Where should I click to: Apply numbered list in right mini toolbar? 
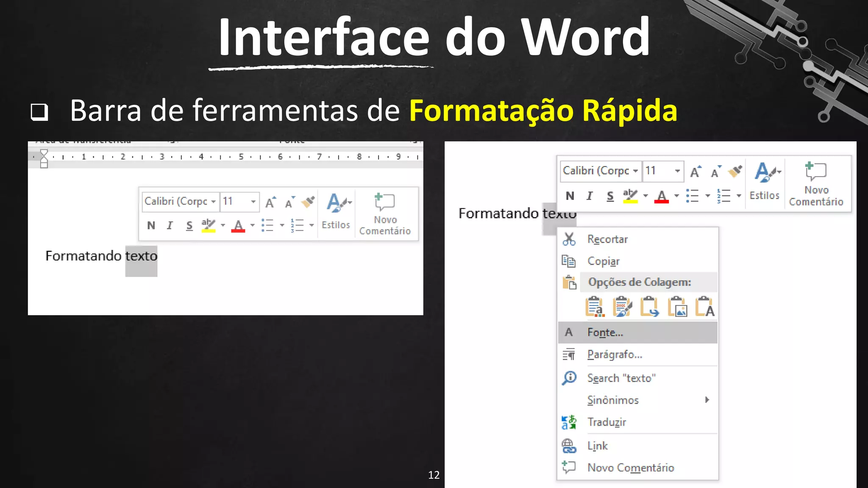tap(723, 196)
